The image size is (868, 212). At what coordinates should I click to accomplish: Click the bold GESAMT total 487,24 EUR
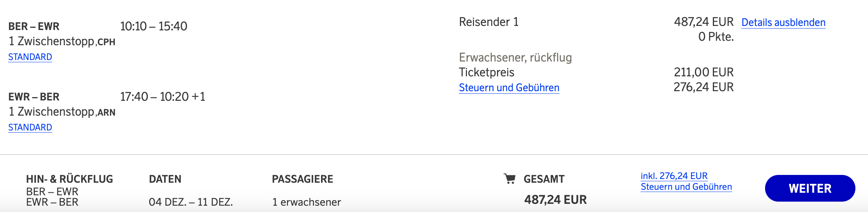[555, 200]
